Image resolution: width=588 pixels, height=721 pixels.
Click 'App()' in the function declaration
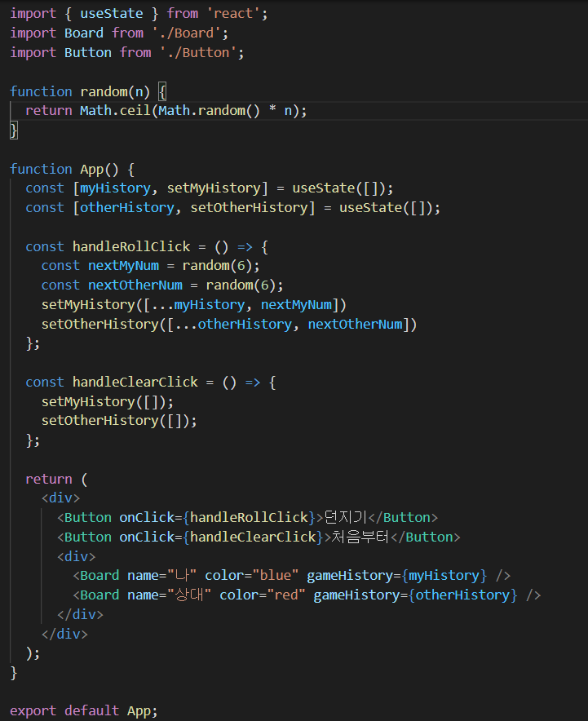99,169
